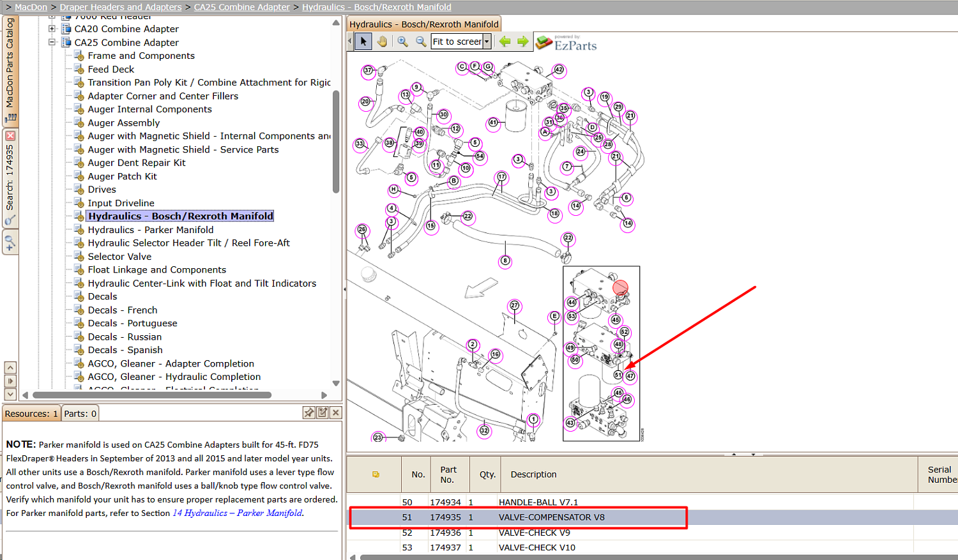Open Draper Headers and Adapters breadcrumb link
This screenshot has width=958, height=560.
coord(121,7)
